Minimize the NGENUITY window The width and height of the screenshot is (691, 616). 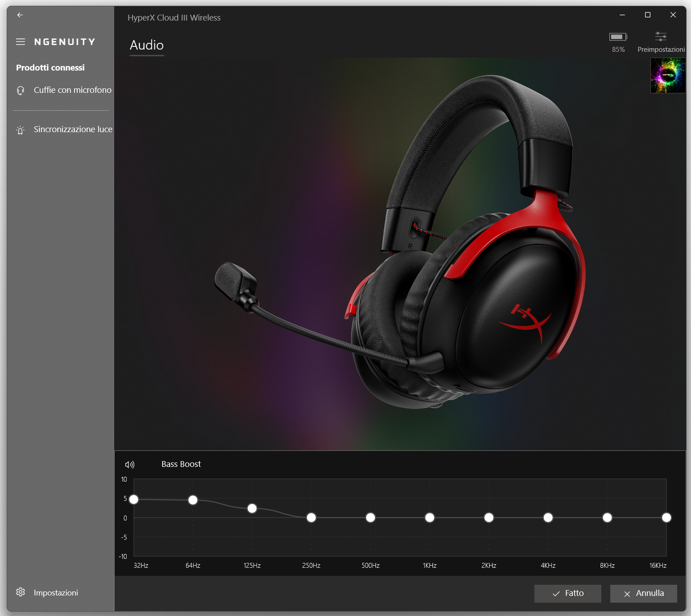[622, 15]
